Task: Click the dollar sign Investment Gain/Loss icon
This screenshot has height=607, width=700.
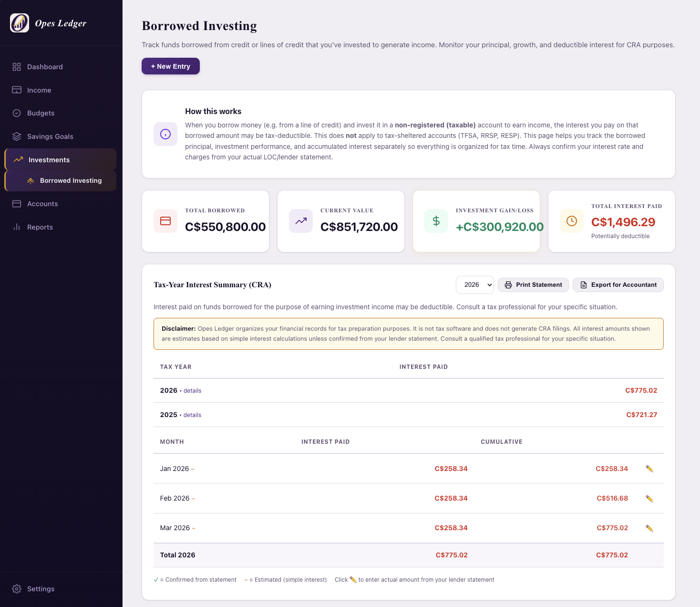Action: (x=436, y=221)
